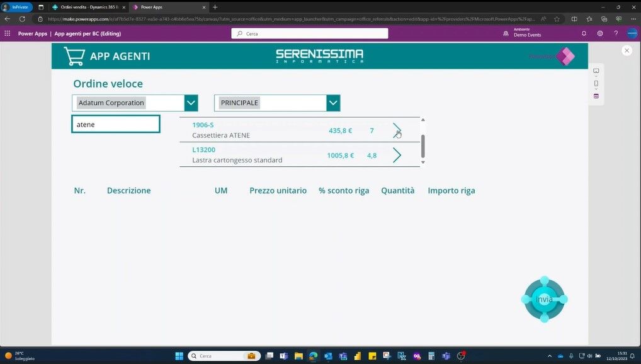Open Microsoft Edge from the taskbar
This screenshot has height=364, width=641.
coord(312,356)
